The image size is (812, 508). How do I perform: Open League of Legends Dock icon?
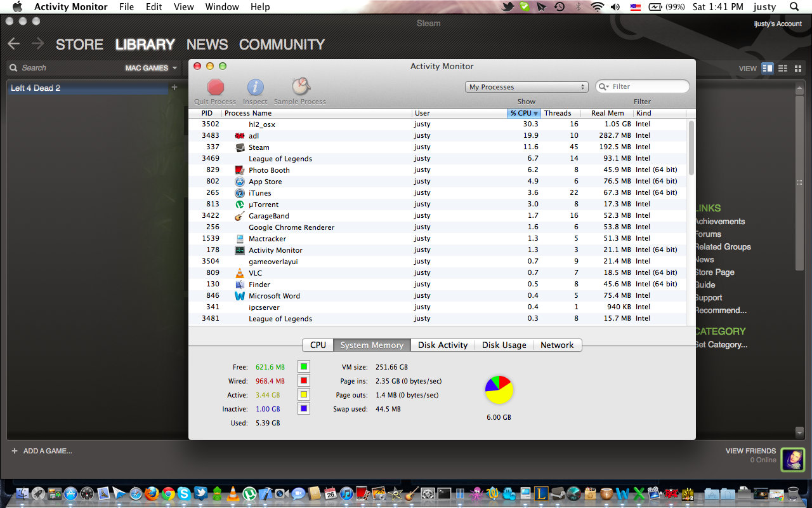point(541,493)
